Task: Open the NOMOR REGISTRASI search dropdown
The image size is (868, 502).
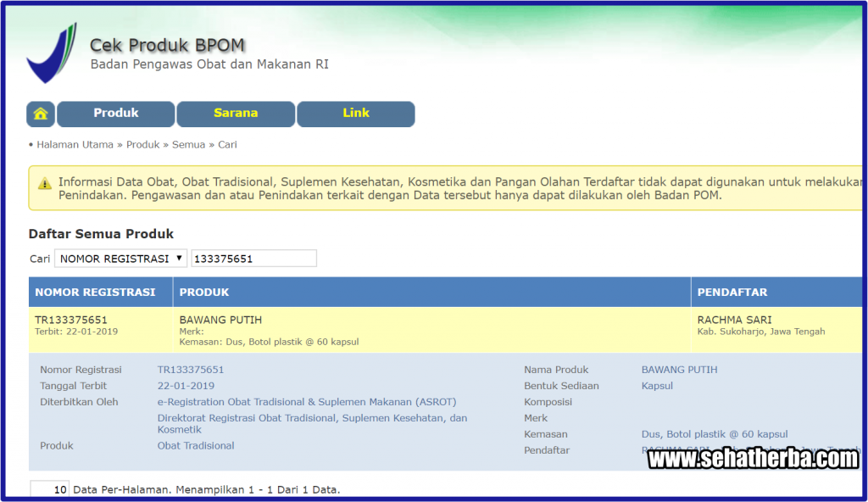Action: (120, 259)
